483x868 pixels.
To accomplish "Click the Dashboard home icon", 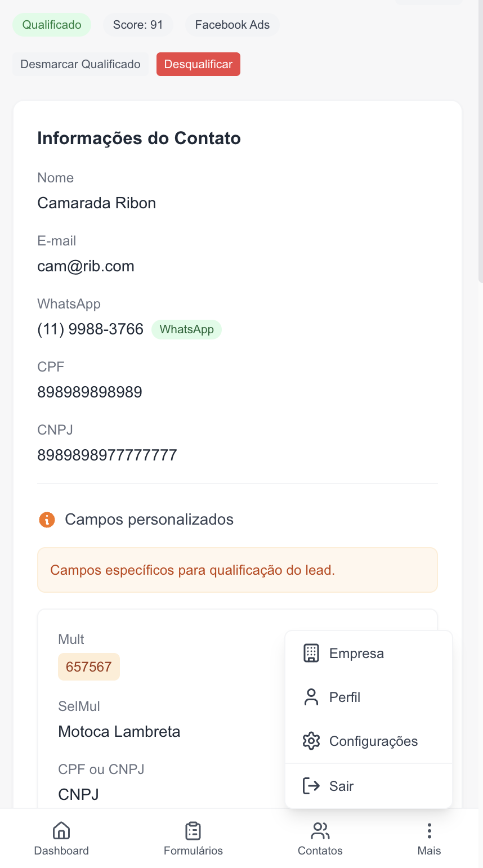I will click(61, 831).
